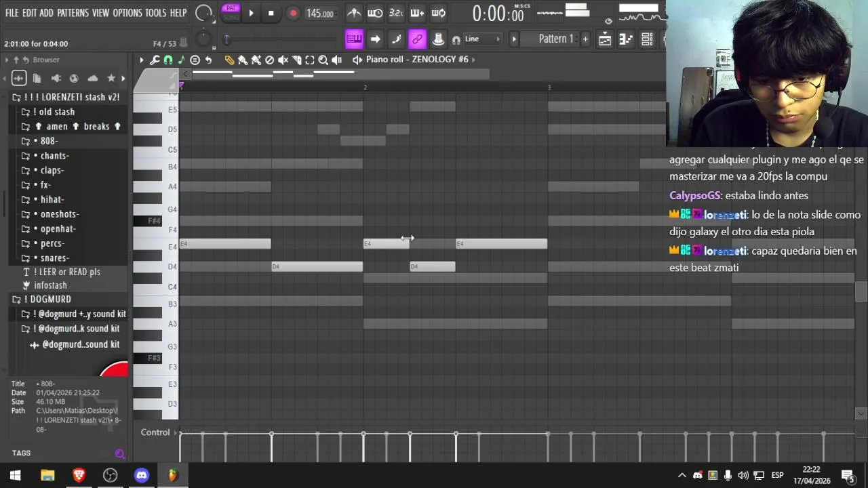Screen dimensions: 868x488
Task: Select the Zoom magnifier tool
Action: [x=323, y=60]
